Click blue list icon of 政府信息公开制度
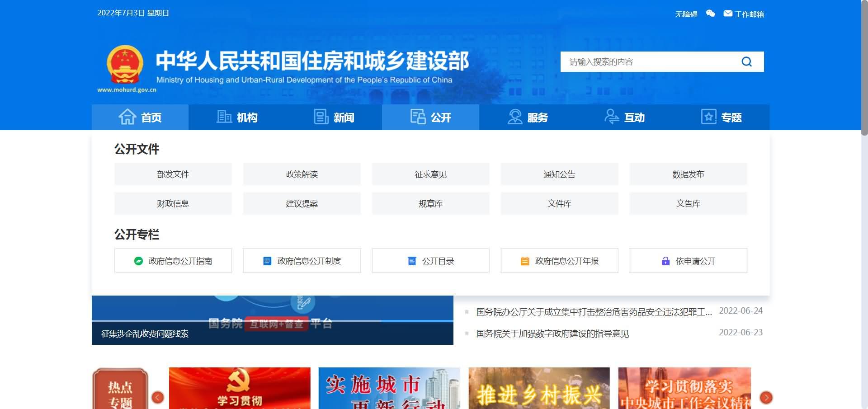Viewport: 868px width, 409px height. [267, 261]
